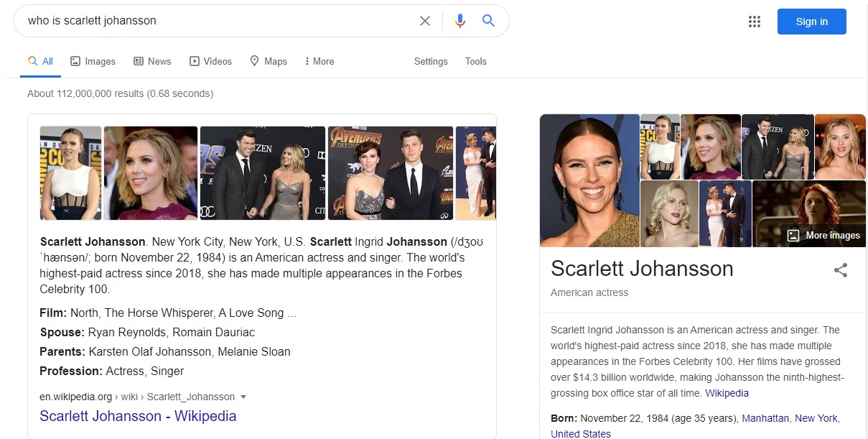Follow the United States link
The height and width of the screenshot is (439, 868).
click(x=581, y=434)
